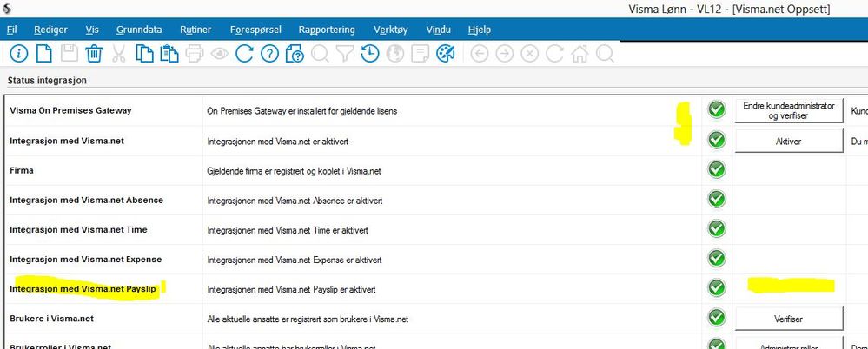Click the document with question mark icon
Viewport: 868px width, 349px height.
pos(295,54)
